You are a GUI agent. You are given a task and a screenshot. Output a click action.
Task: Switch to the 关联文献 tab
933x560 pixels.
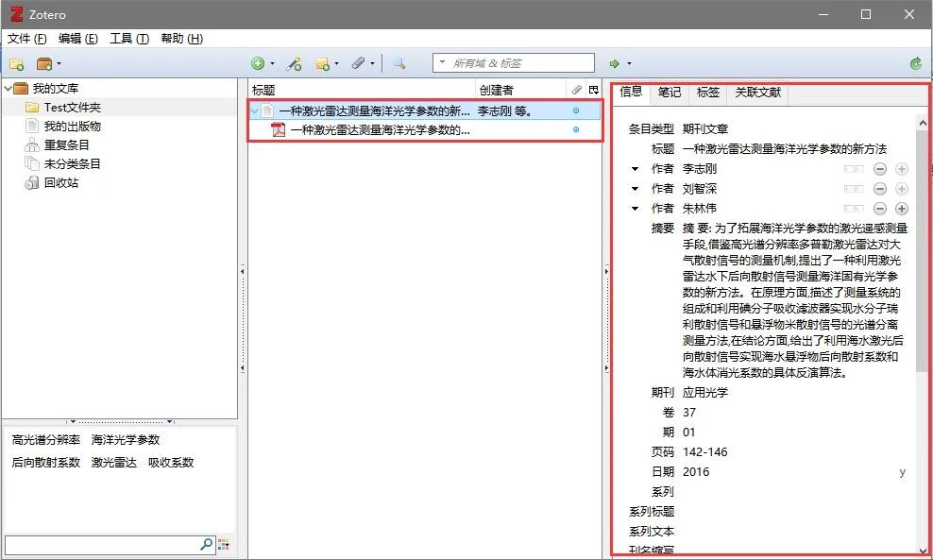click(757, 93)
